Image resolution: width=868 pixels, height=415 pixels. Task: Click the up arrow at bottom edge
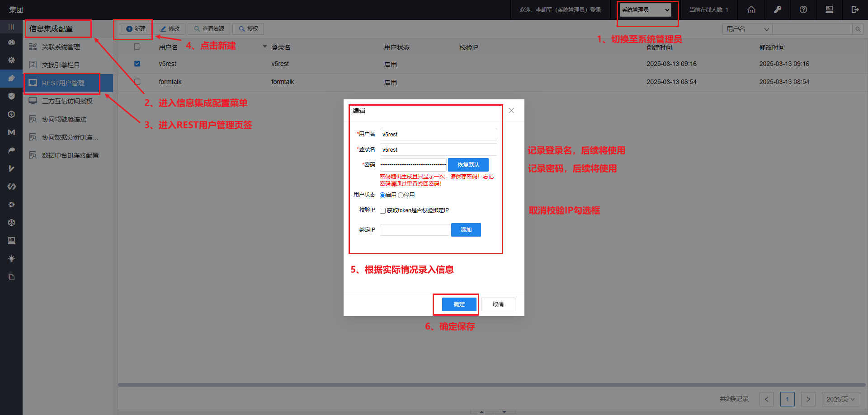(x=481, y=412)
